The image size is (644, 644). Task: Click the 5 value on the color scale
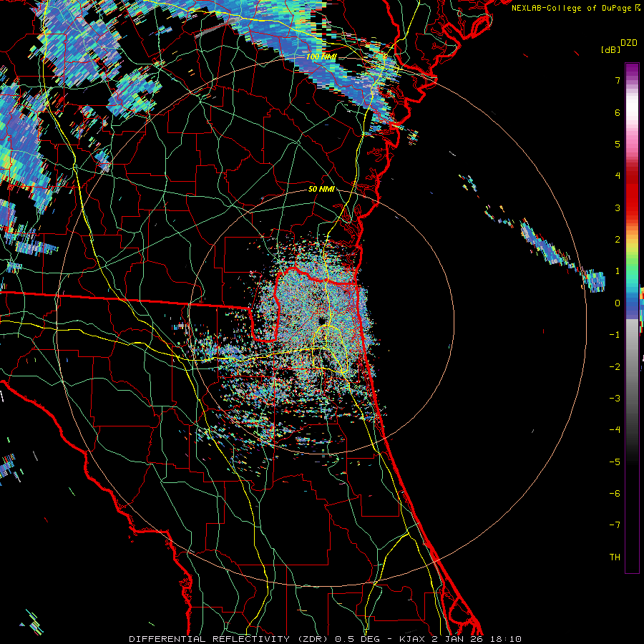618,144
